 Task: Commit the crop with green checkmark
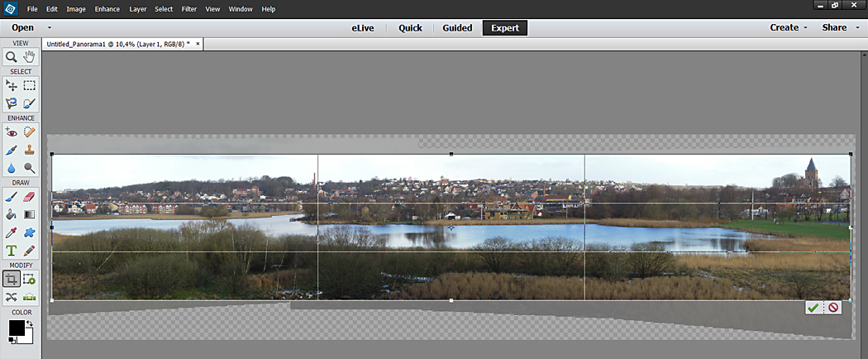813,308
